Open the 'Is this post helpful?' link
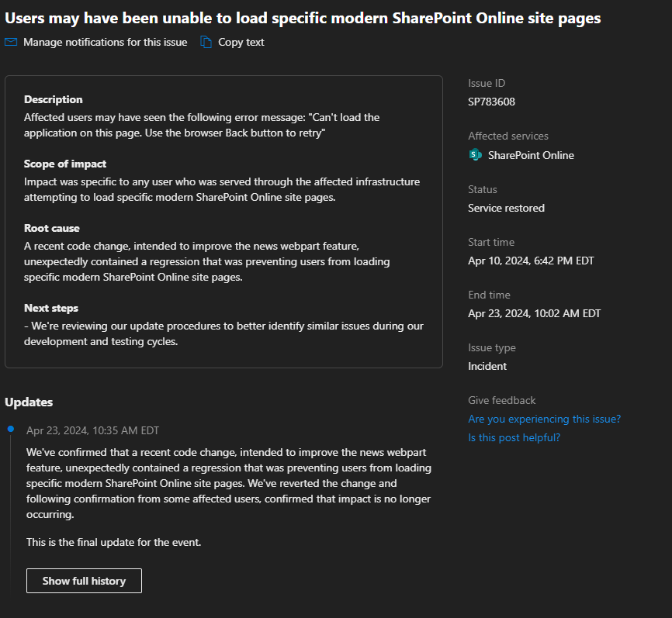 click(x=514, y=437)
